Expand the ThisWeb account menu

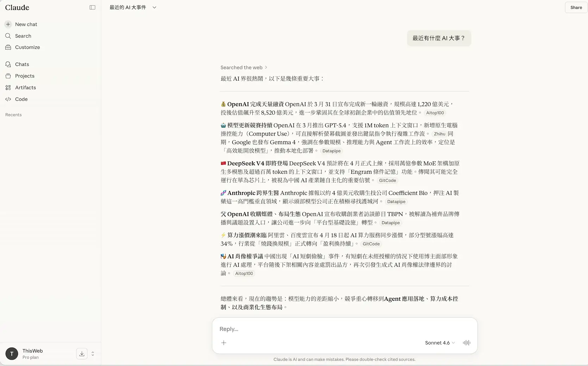93,354
